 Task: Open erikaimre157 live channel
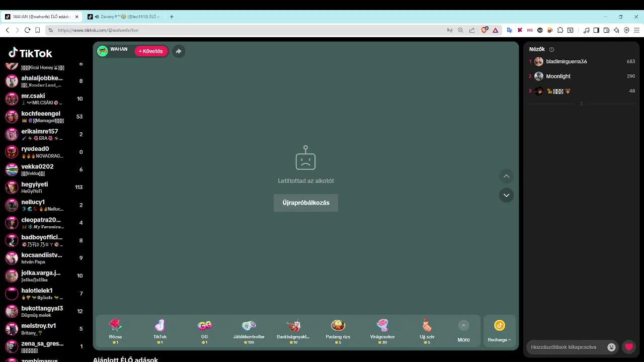coord(44,134)
